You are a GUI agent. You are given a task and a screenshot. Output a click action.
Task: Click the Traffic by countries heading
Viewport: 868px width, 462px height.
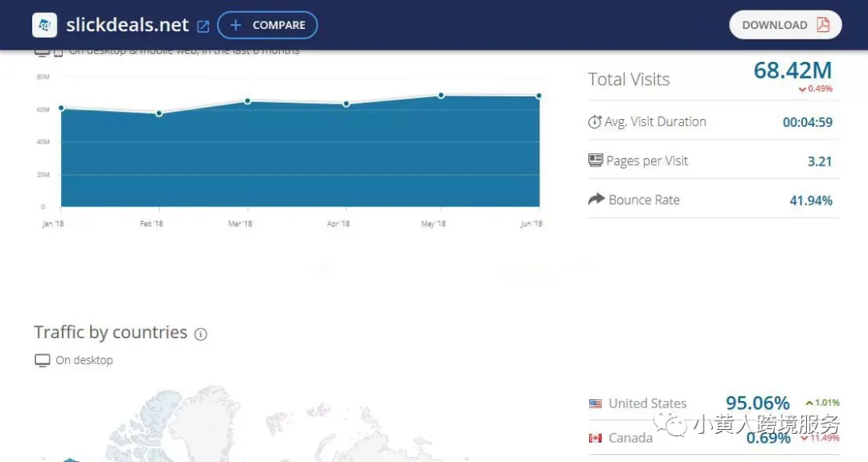(111, 332)
